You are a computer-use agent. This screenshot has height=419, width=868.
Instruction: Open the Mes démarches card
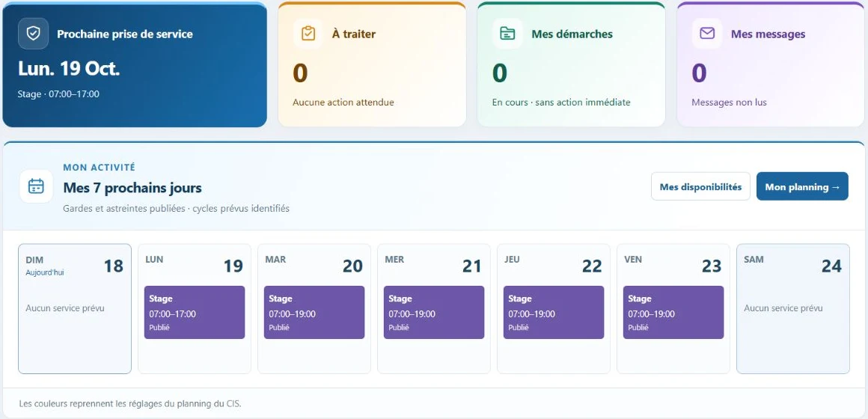point(571,65)
